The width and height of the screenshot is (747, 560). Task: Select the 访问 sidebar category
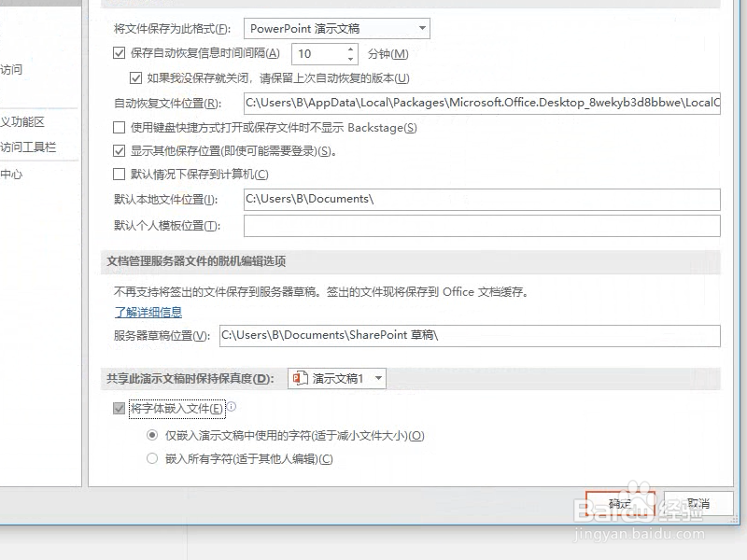tap(11, 69)
